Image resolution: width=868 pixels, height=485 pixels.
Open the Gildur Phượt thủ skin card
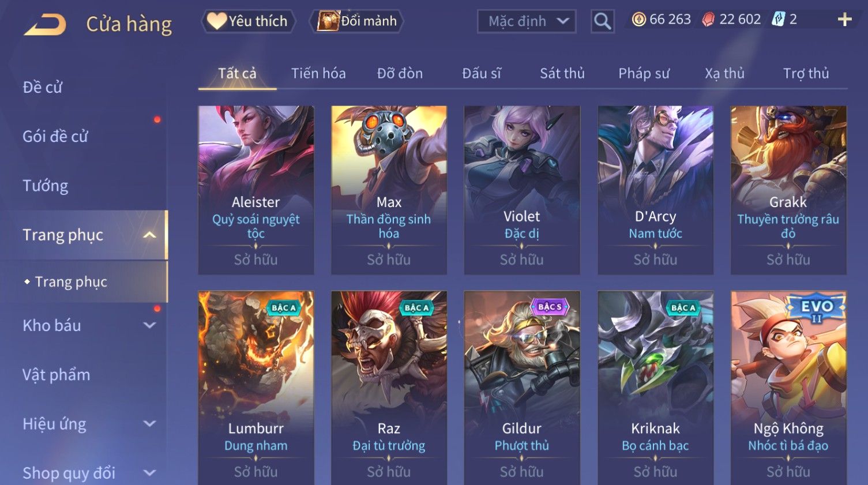[522, 388]
